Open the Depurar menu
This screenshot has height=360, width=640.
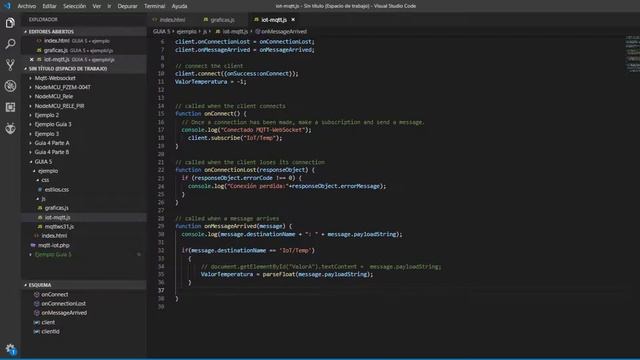click(x=127, y=6)
